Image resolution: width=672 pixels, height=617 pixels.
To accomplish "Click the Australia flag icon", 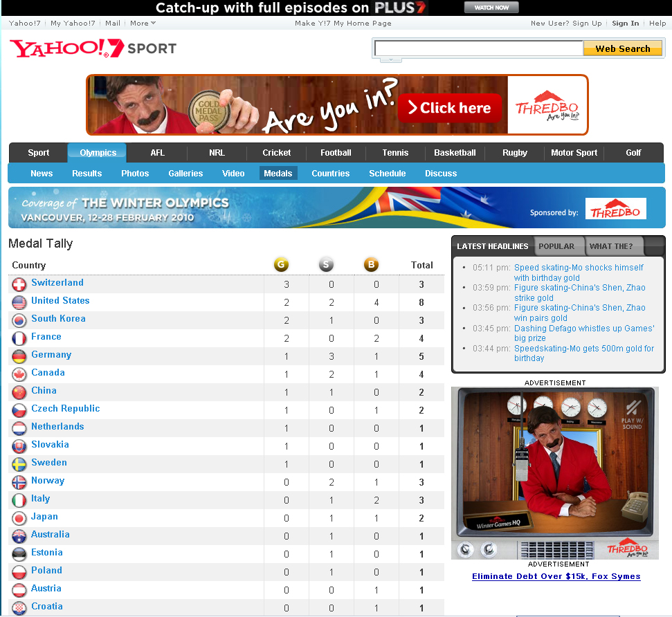I will tap(19, 537).
